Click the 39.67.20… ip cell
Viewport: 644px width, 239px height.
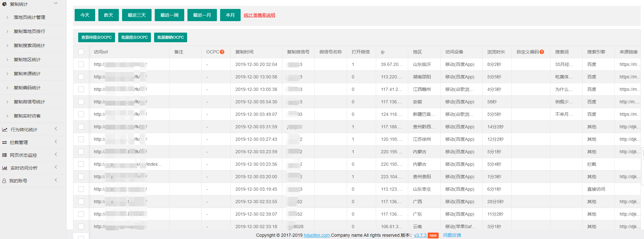click(392, 64)
